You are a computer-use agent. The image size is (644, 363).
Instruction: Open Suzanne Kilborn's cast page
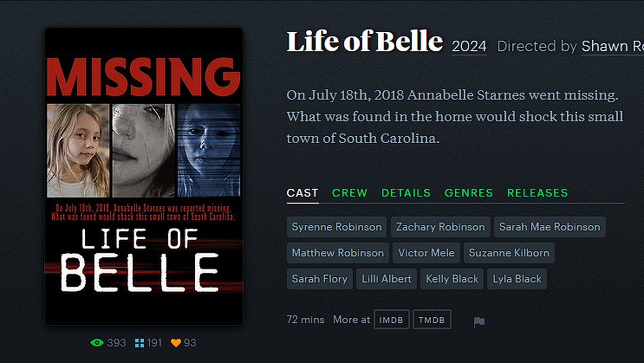509,253
